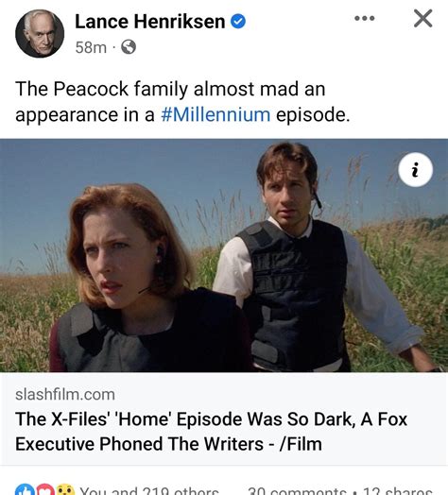448x495 pixels.
Task: Open Lance Henriksen's profile picture
Action: tap(40, 33)
